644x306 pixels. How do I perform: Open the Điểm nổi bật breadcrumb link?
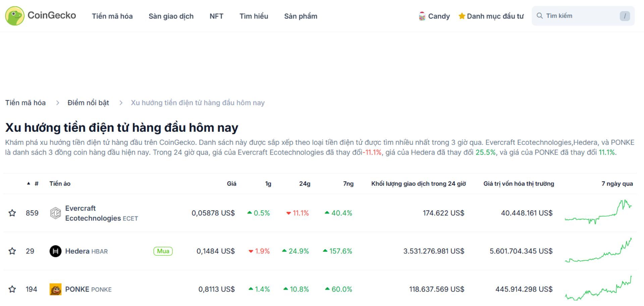pyautogui.click(x=88, y=103)
